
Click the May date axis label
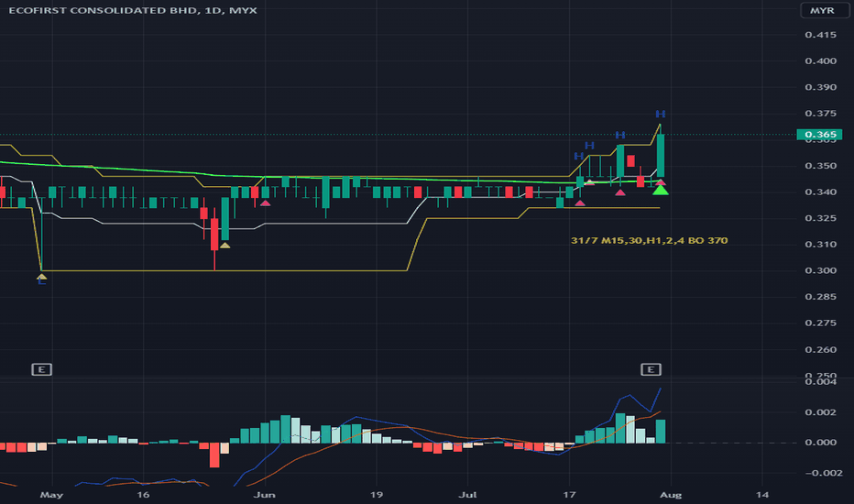pyautogui.click(x=51, y=495)
